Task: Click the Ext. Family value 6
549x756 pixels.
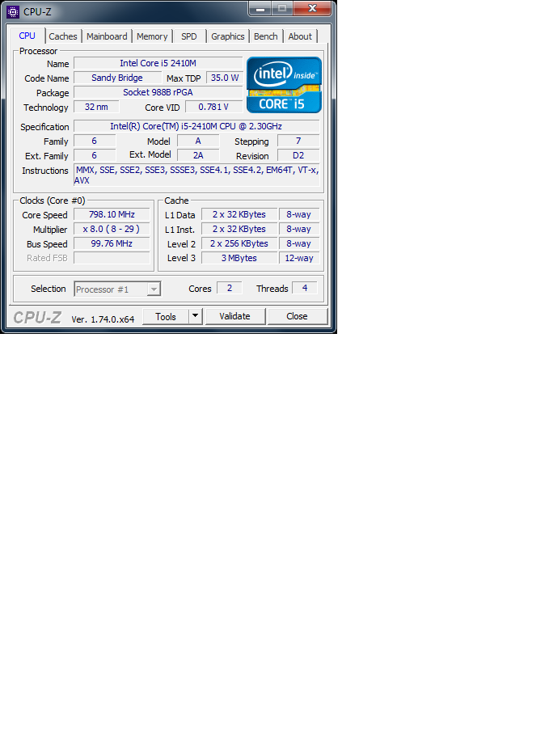Action: (95, 155)
